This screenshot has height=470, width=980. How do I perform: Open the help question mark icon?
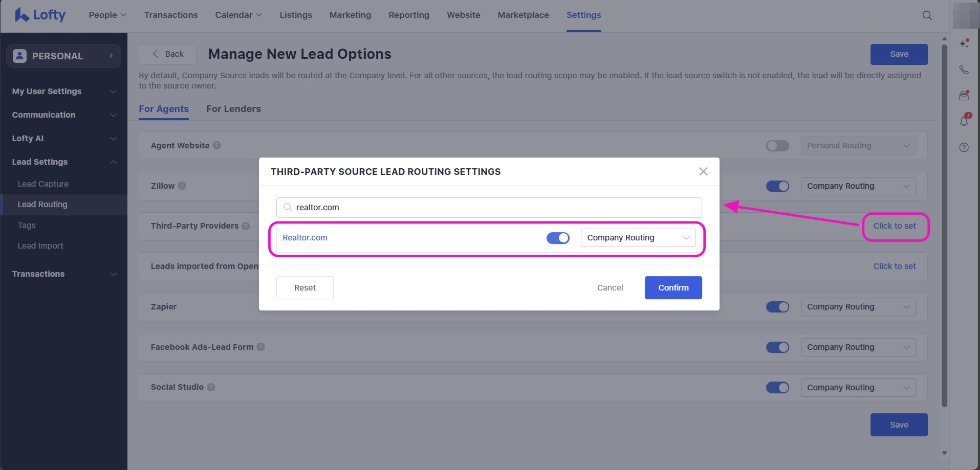(964, 148)
